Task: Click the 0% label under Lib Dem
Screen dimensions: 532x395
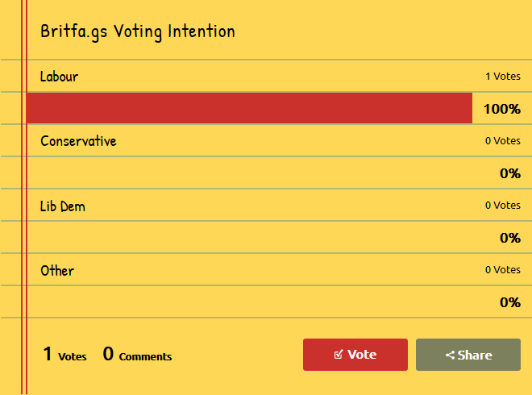Action: pyautogui.click(x=510, y=238)
